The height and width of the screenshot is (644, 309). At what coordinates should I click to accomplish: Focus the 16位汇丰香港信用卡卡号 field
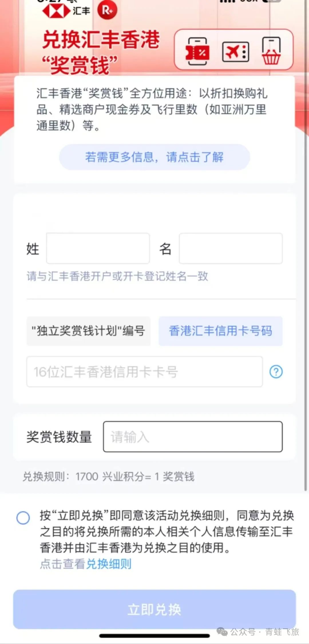[144, 372]
